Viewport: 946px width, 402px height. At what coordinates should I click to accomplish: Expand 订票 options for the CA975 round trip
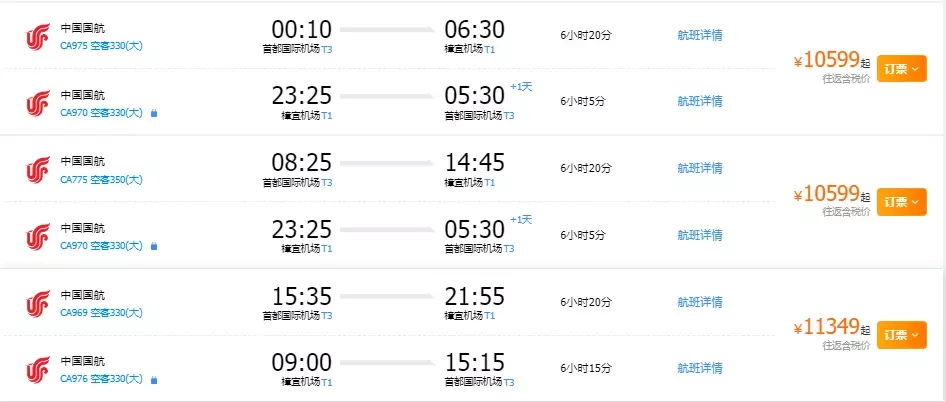coord(901,69)
